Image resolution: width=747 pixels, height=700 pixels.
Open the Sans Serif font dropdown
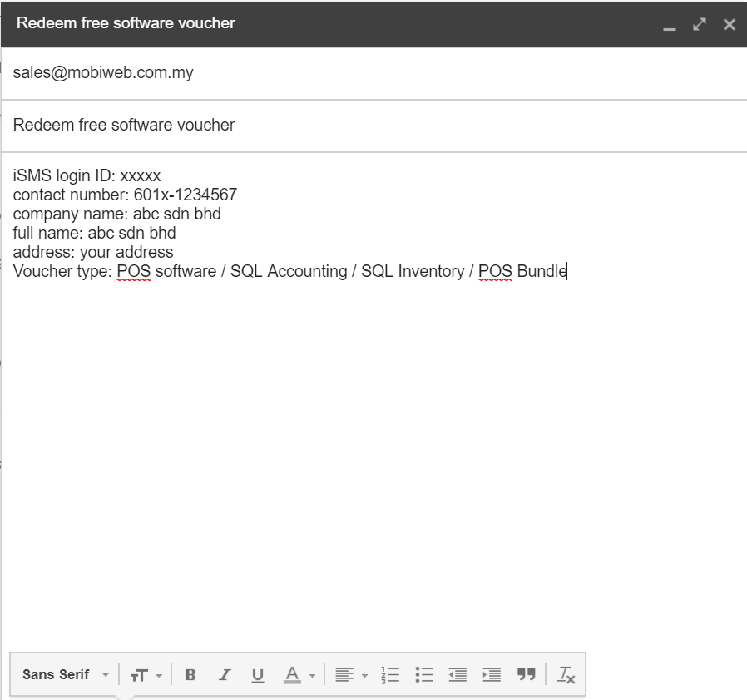(65, 675)
